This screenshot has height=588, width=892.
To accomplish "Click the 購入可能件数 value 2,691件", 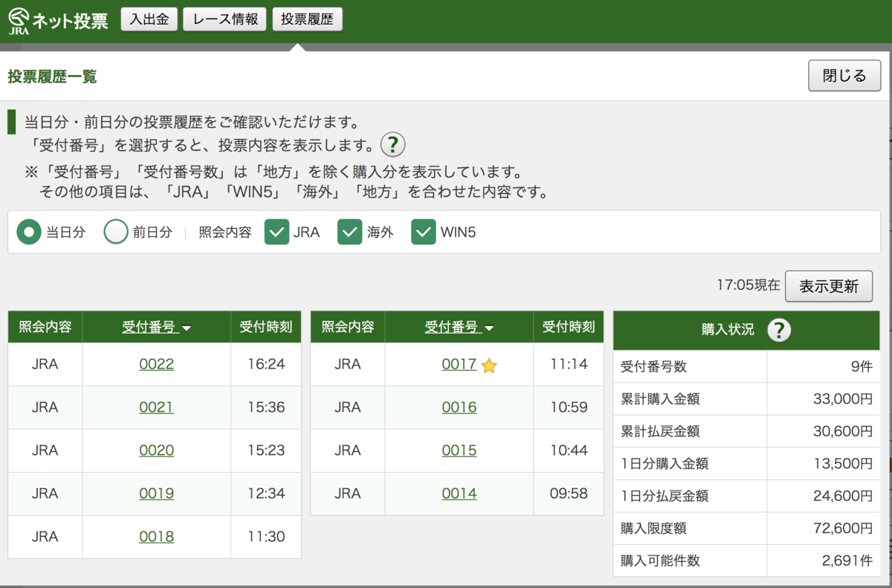I will (x=847, y=560).
